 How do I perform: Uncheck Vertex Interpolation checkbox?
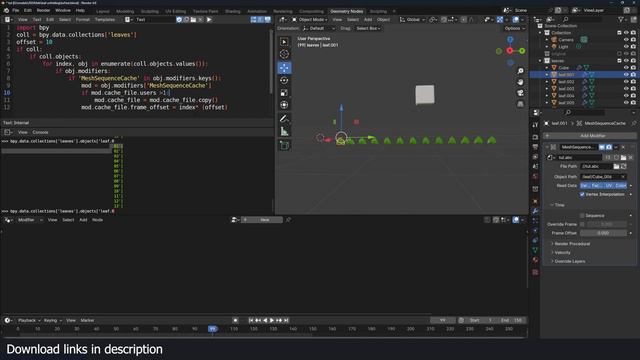coord(582,194)
